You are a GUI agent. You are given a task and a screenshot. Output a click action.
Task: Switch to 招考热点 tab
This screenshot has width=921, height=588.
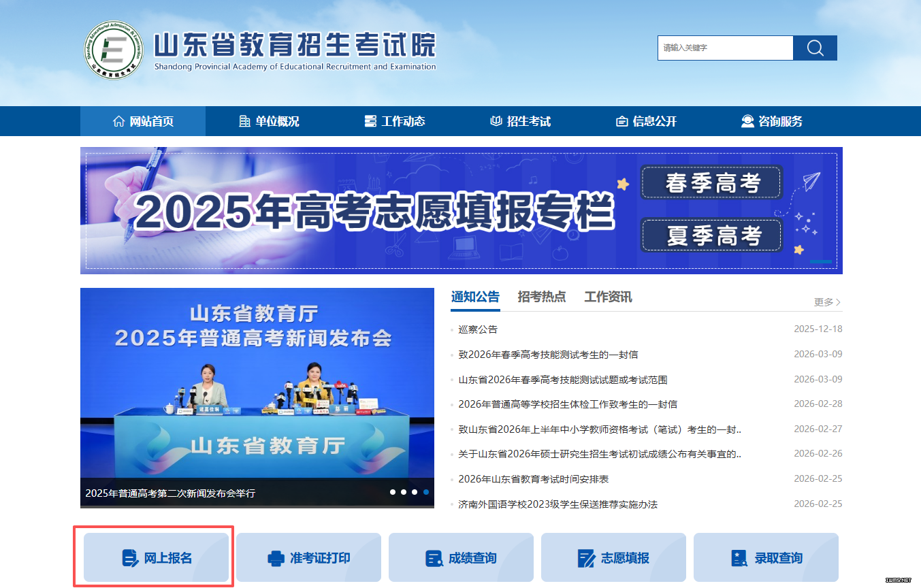coord(541,297)
